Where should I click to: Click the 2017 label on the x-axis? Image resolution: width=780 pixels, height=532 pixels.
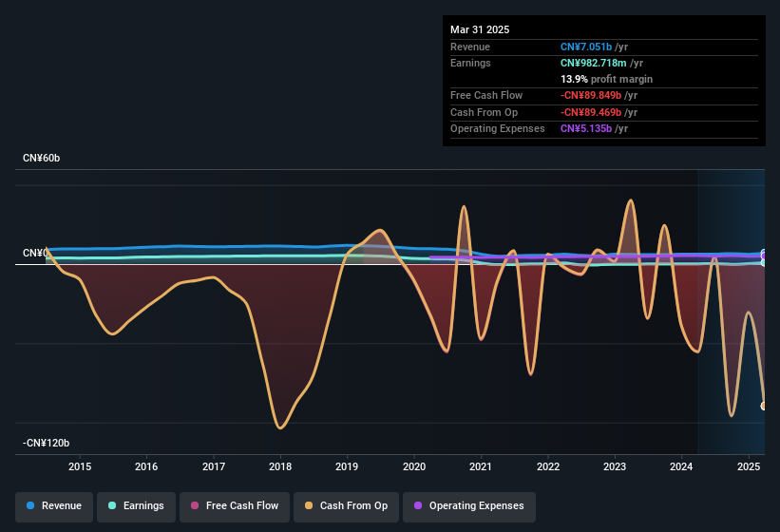tap(214, 466)
